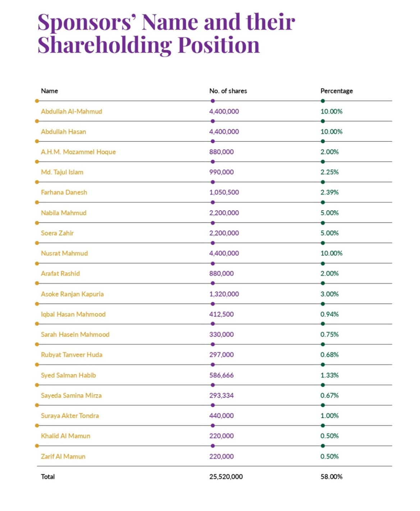Click the name Sayeda Samina Mirza

click(71, 395)
